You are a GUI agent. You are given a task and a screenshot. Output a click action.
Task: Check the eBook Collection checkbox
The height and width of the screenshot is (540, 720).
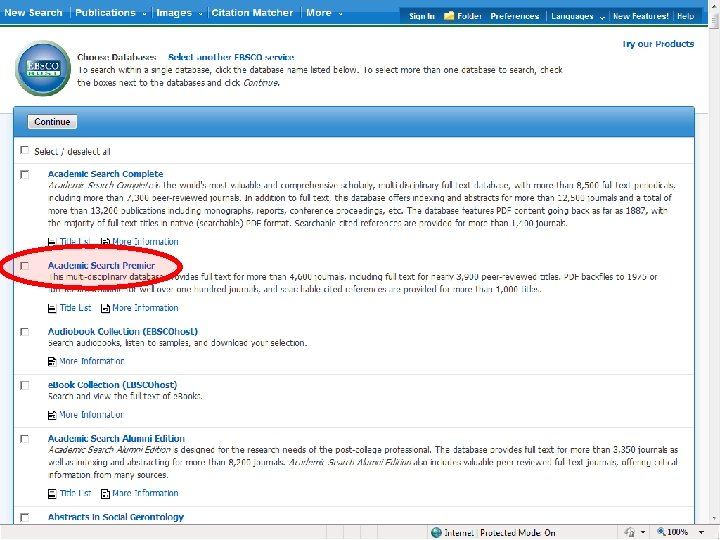click(24, 385)
